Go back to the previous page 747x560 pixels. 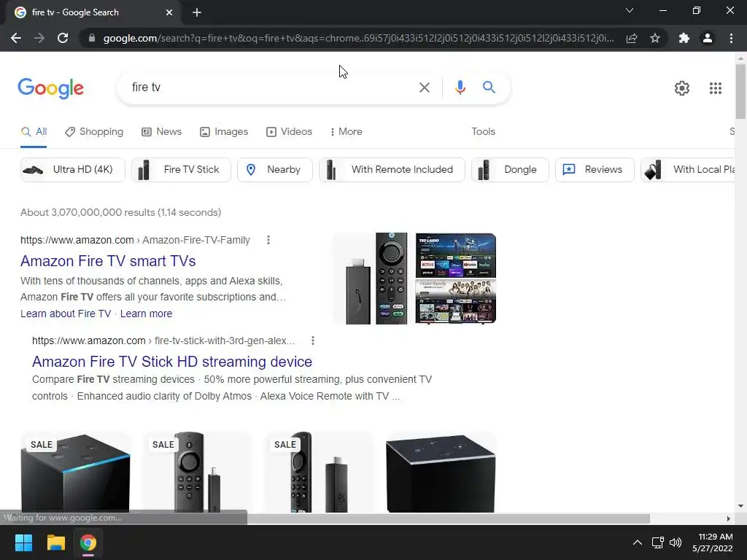click(16, 38)
